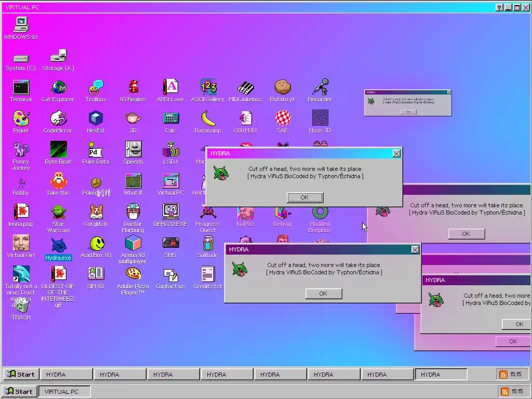Open the inner Windows 93 Start menu
The image size is (532, 399).
pyautogui.click(x=21, y=374)
